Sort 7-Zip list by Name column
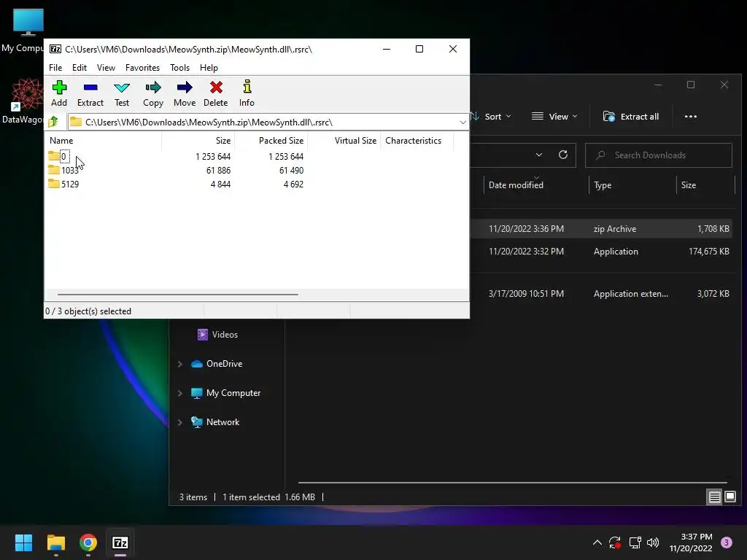 tap(103, 141)
